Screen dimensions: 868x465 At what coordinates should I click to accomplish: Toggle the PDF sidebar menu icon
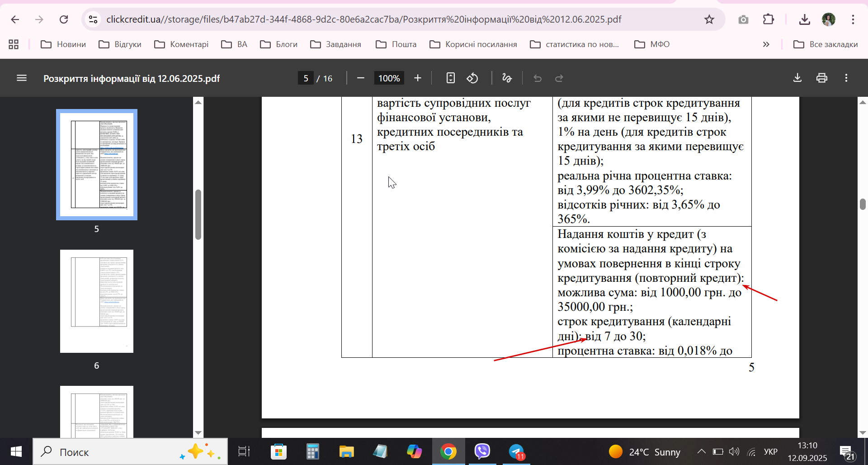(21, 78)
